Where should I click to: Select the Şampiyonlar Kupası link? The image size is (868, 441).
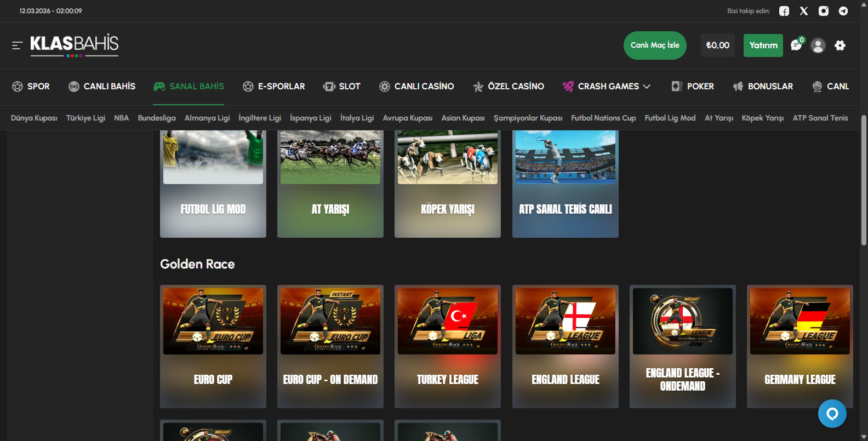pos(528,118)
